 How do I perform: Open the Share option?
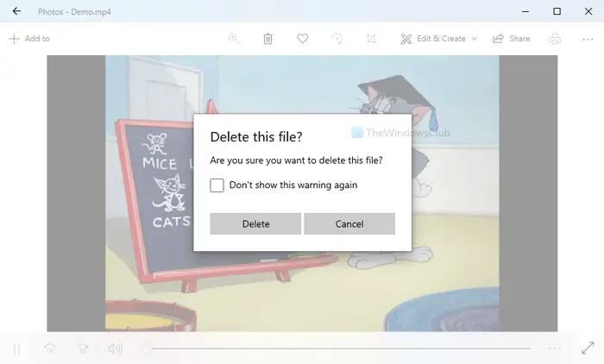click(512, 39)
